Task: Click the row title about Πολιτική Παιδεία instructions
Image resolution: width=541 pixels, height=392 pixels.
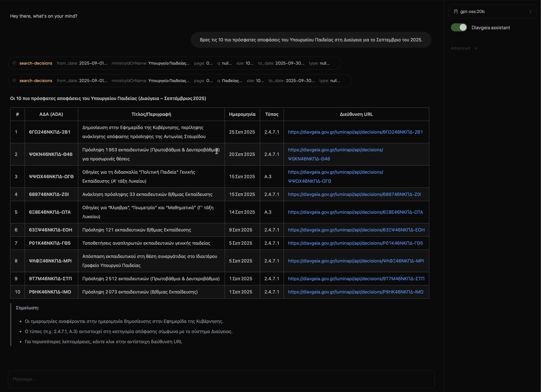Action: tap(139, 176)
